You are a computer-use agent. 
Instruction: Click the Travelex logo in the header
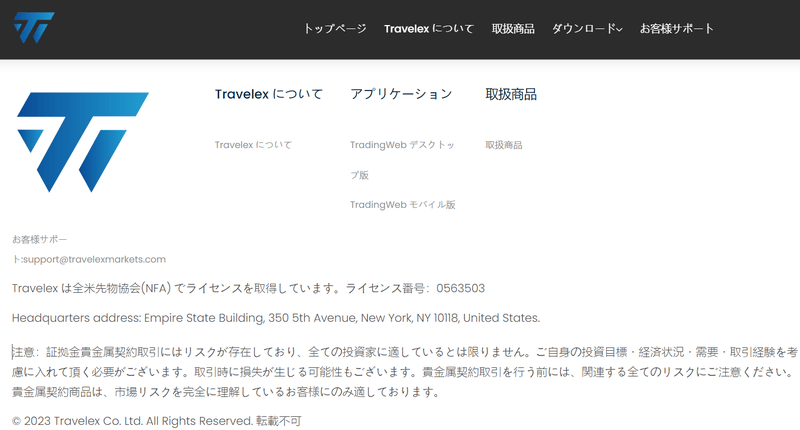pyautogui.click(x=34, y=28)
